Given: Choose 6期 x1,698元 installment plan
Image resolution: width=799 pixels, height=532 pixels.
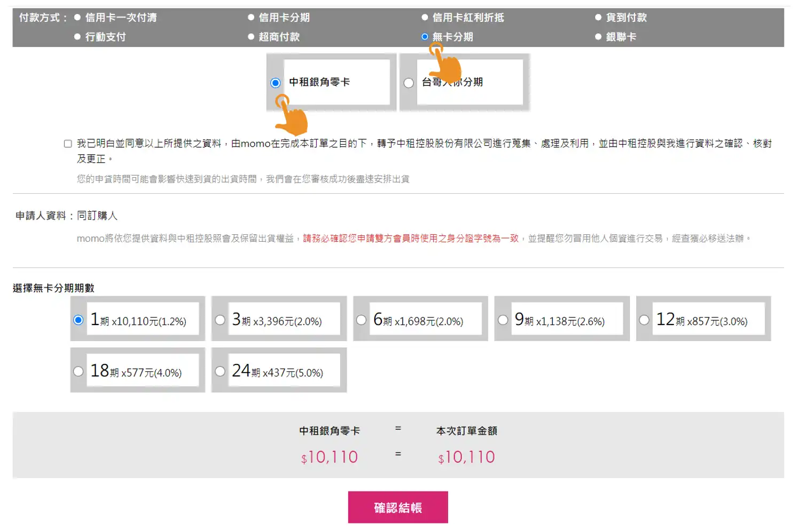Looking at the screenshot, I should [x=362, y=320].
